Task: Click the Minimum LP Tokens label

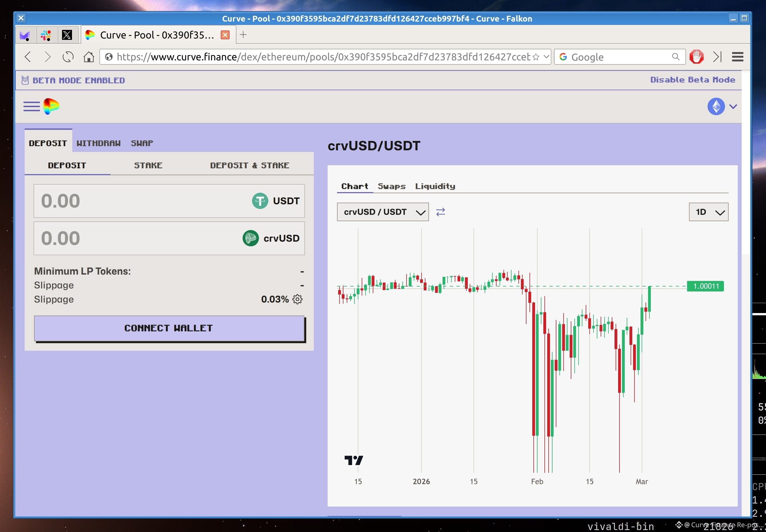Action: [x=82, y=271]
